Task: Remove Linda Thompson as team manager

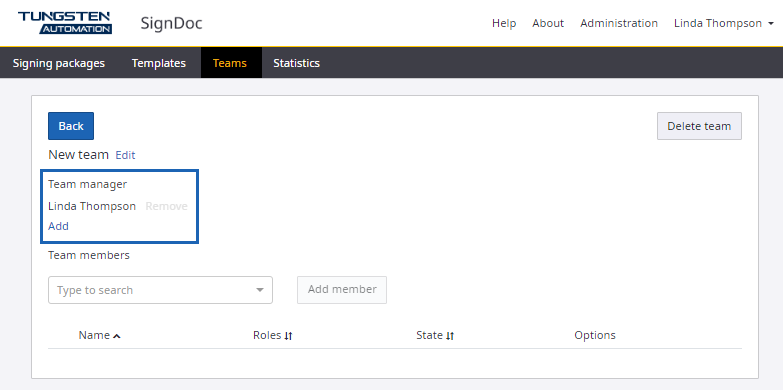Action: coord(166,206)
